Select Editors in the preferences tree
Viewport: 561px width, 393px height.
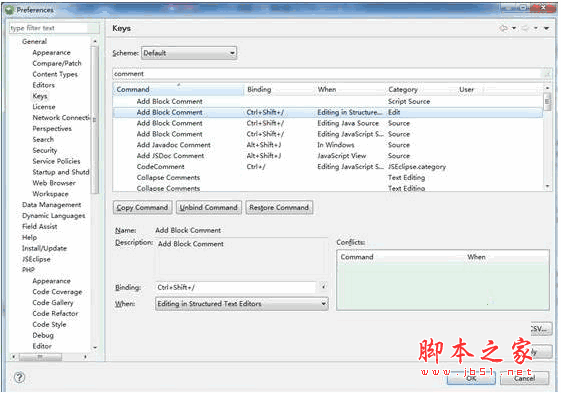coord(43,85)
